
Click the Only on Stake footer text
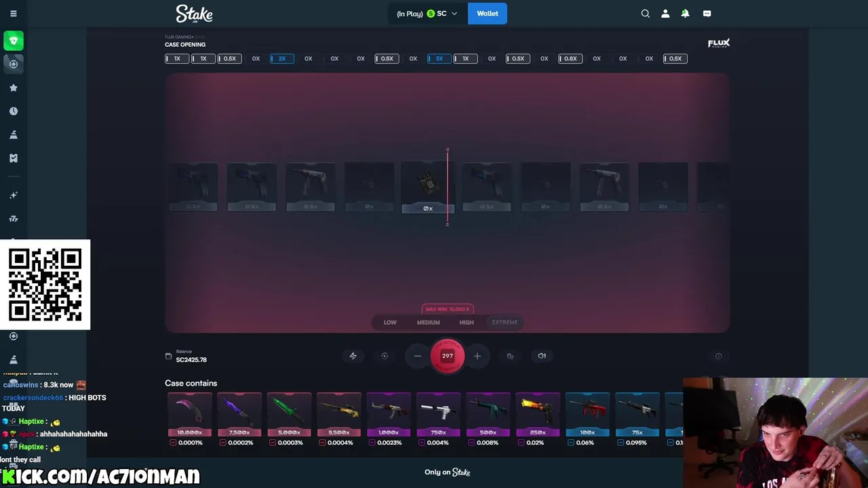tap(448, 472)
